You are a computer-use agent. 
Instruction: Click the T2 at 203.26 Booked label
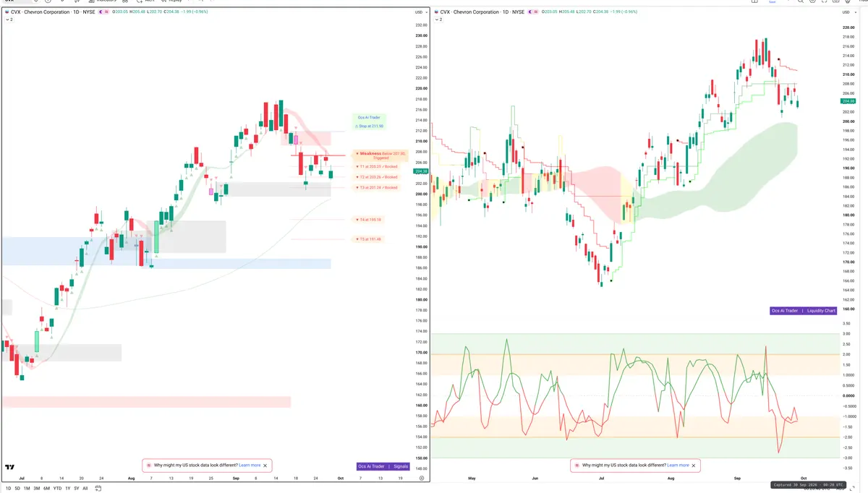pos(376,177)
